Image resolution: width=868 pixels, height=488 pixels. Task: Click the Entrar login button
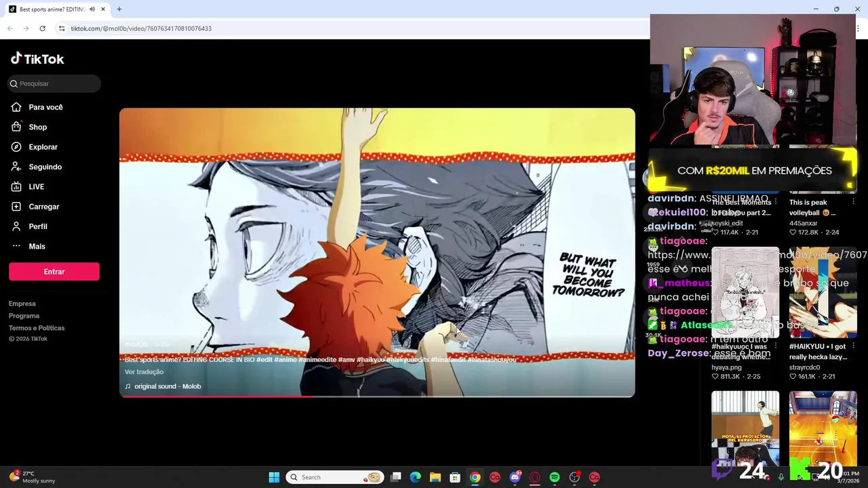[54, 272]
